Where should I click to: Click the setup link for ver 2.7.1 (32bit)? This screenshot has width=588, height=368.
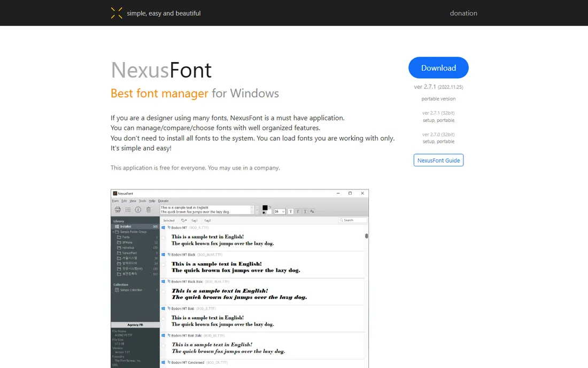pyautogui.click(x=428, y=120)
